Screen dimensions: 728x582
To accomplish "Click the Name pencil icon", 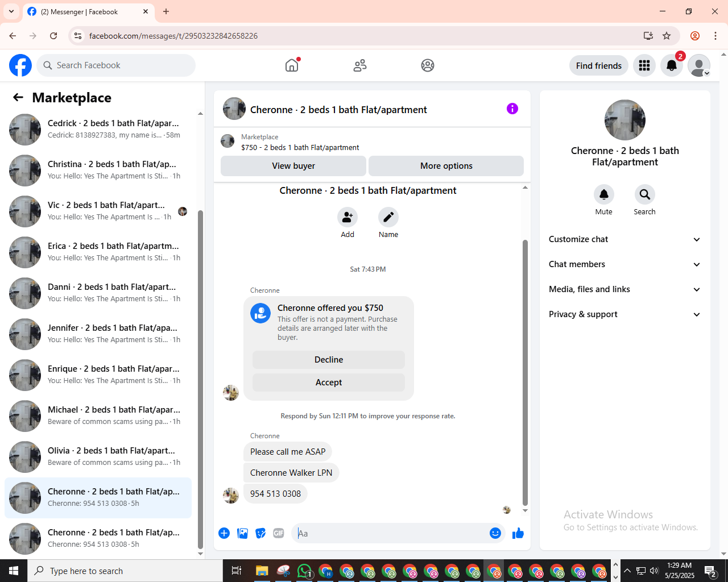I will tap(388, 217).
